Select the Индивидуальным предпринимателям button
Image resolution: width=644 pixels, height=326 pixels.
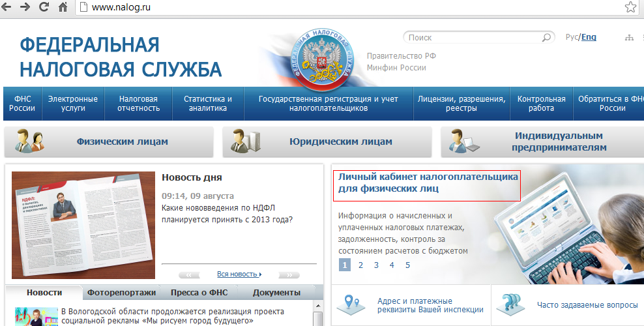click(542, 141)
